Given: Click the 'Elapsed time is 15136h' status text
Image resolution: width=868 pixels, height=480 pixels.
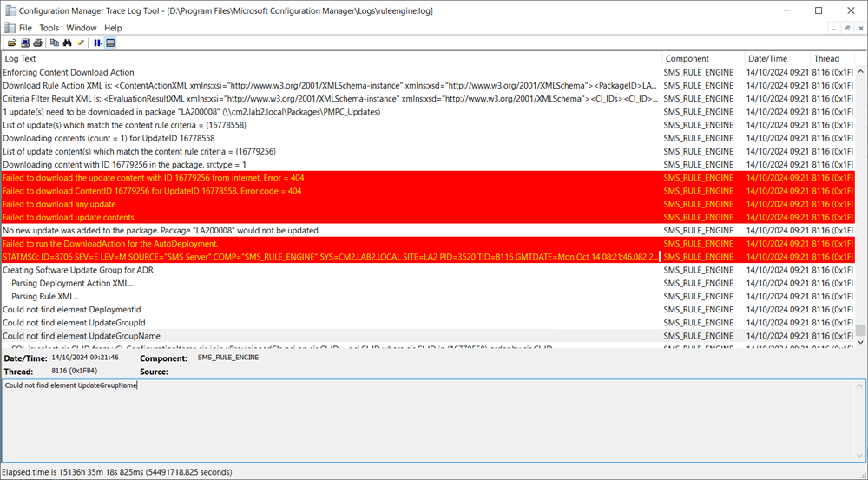Looking at the screenshot, I should point(117,472).
